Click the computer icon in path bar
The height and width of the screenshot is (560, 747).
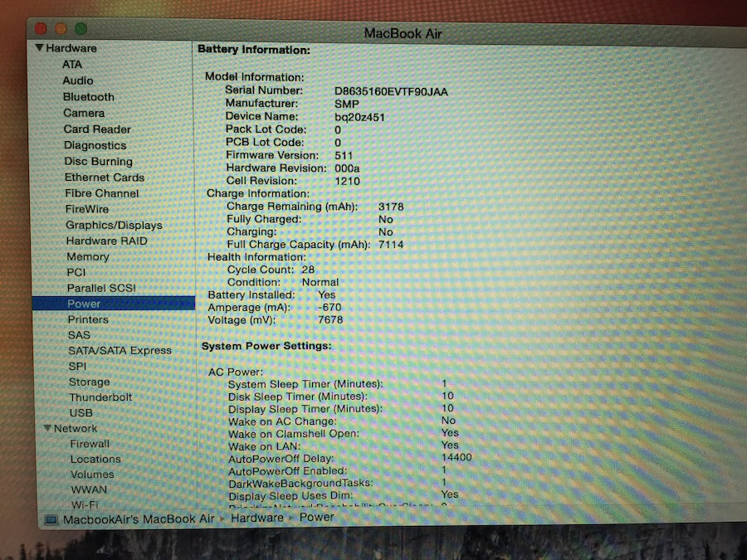(x=51, y=519)
